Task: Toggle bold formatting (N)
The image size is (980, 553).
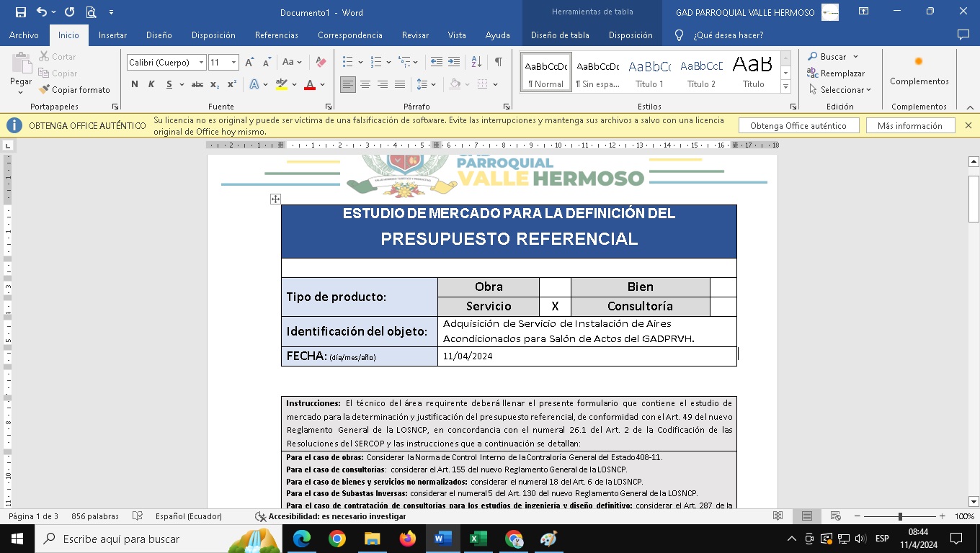Action: point(135,85)
